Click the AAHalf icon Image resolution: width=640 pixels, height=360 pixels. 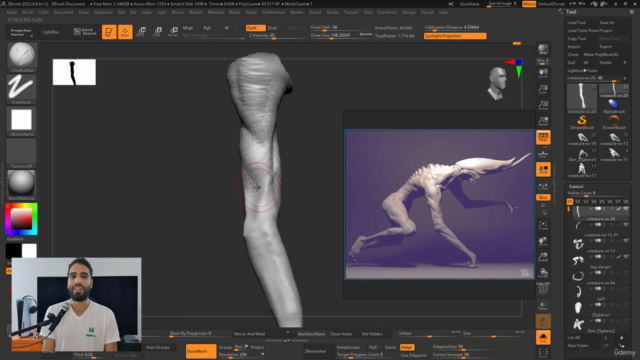pyautogui.click(x=543, y=121)
